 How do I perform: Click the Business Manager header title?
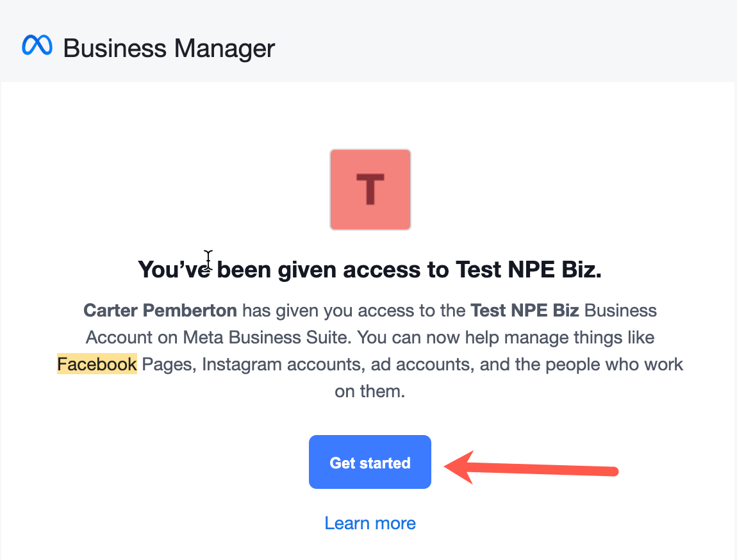coord(169,48)
